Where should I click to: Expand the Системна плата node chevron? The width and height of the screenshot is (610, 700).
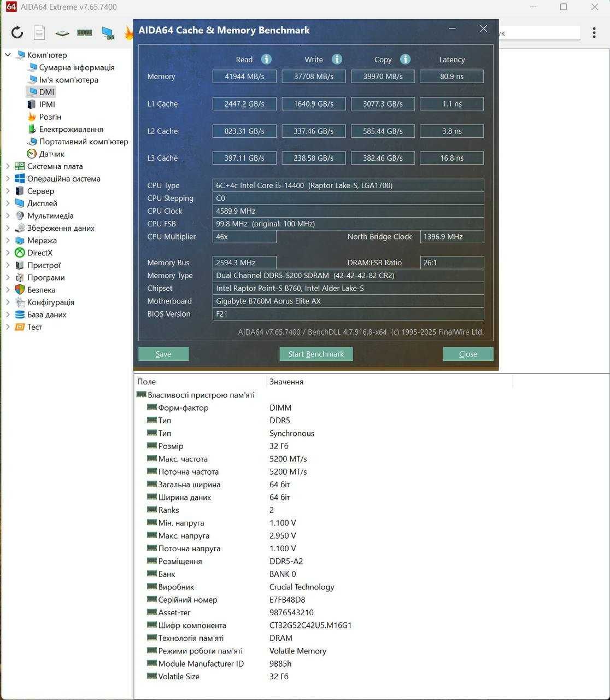click(8, 166)
